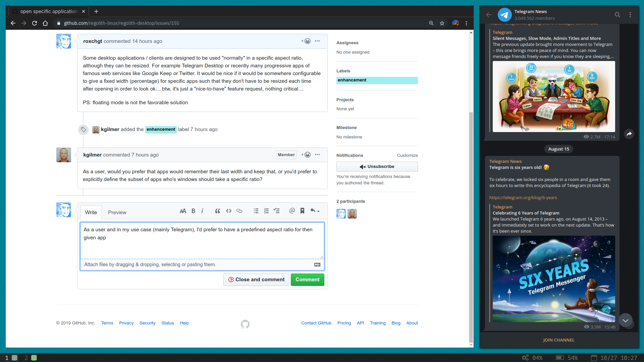Click inside the comment text area
The width and height of the screenshot is (644, 362).
202,240
